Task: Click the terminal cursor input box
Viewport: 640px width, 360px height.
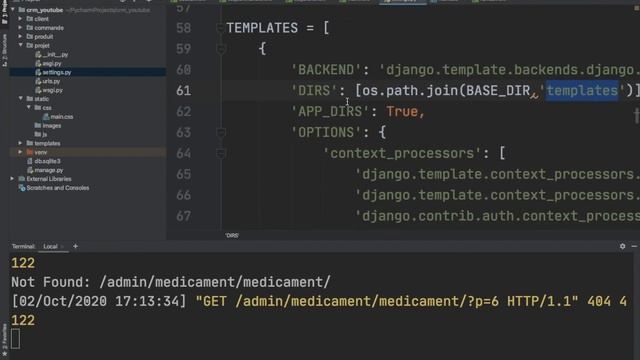Action: click(16, 339)
